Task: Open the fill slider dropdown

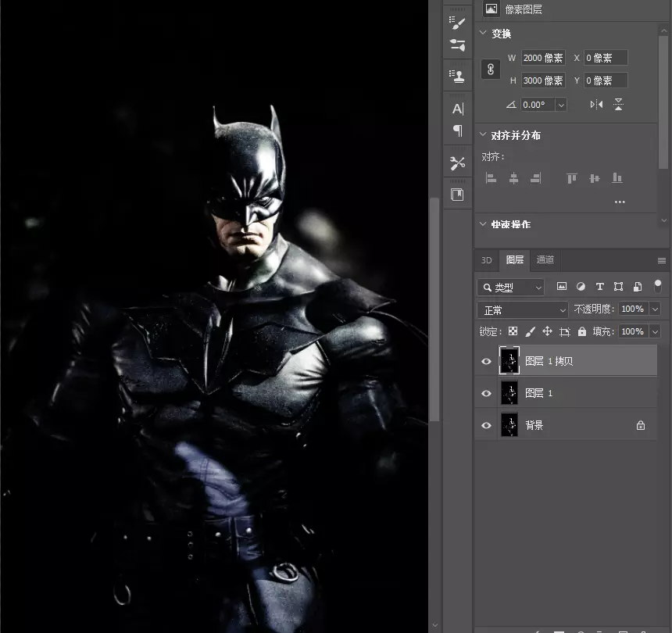Action: point(655,331)
